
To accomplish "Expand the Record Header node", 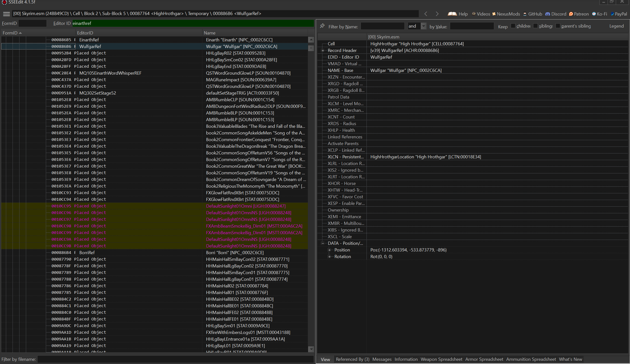I will (323, 50).
